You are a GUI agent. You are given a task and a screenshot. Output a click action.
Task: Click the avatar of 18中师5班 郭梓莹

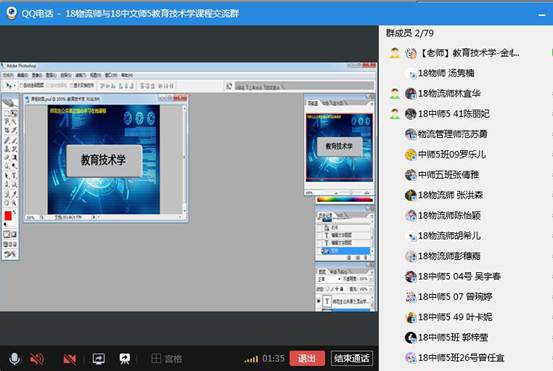click(x=411, y=337)
